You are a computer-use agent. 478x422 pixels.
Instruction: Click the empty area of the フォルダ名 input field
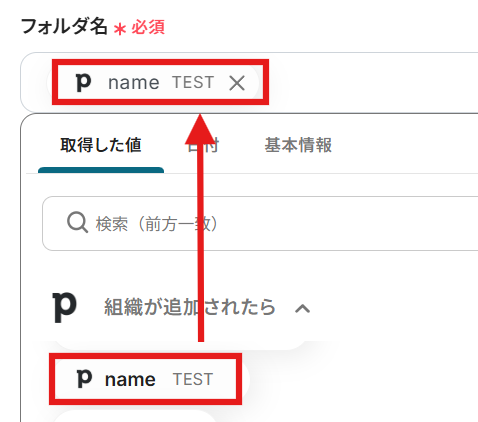click(370, 82)
